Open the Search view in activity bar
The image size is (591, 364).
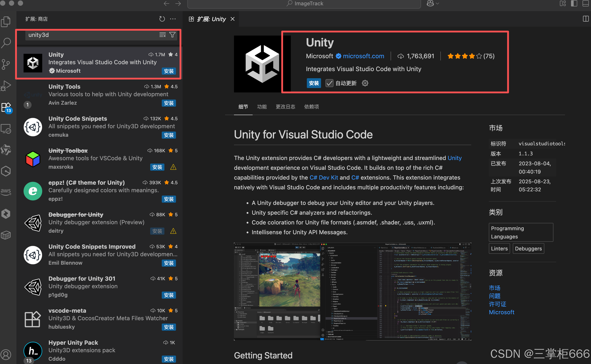[6, 43]
